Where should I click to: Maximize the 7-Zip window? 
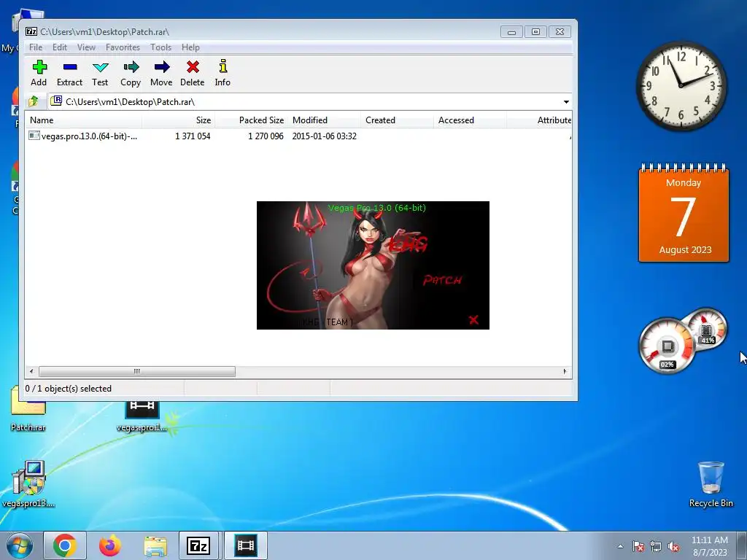(535, 32)
